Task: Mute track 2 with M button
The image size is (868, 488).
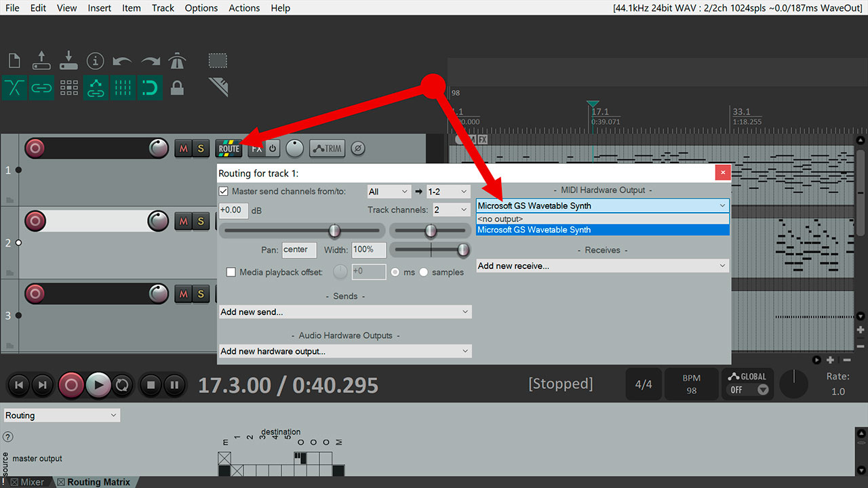Action: pos(183,221)
